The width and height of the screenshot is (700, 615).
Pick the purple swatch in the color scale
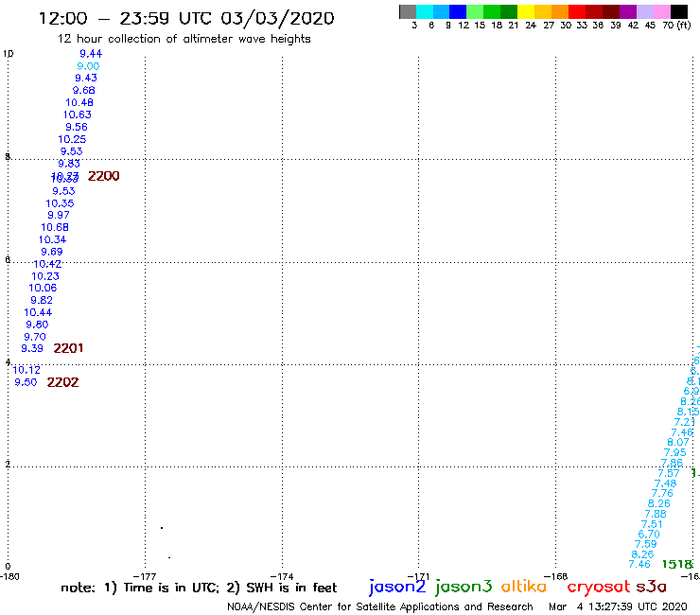[x=628, y=11]
